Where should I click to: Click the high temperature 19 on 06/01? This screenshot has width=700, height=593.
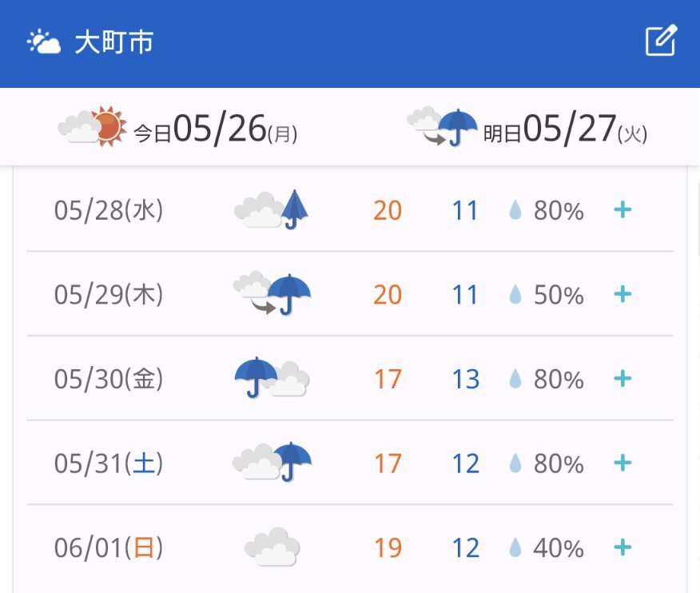coord(388,548)
